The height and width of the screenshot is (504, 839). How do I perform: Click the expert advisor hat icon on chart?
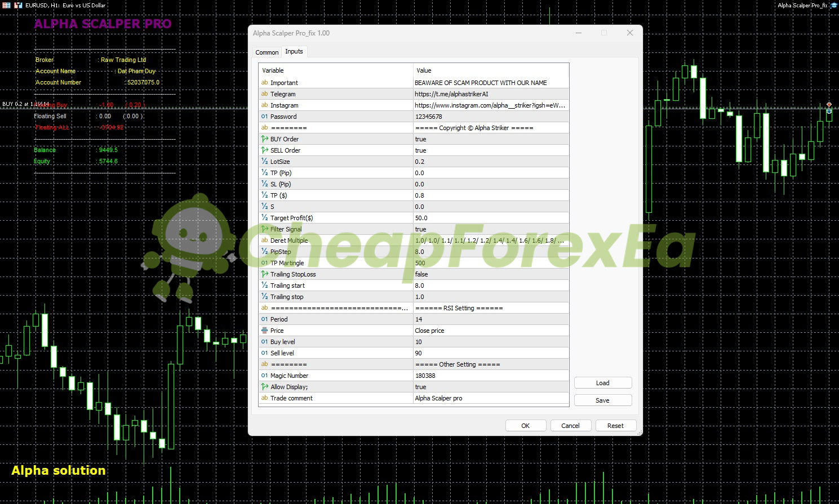click(833, 5)
